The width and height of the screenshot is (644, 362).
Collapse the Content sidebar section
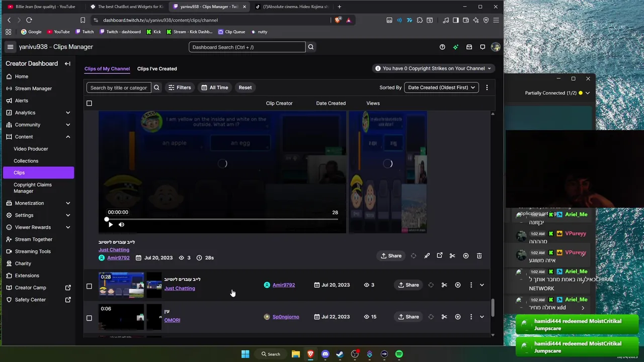pyautogui.click(x=68, y=137)
